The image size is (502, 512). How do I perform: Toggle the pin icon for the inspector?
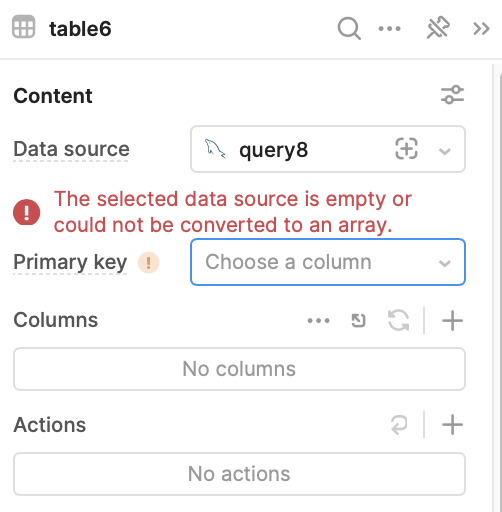[x=438, y=27]
